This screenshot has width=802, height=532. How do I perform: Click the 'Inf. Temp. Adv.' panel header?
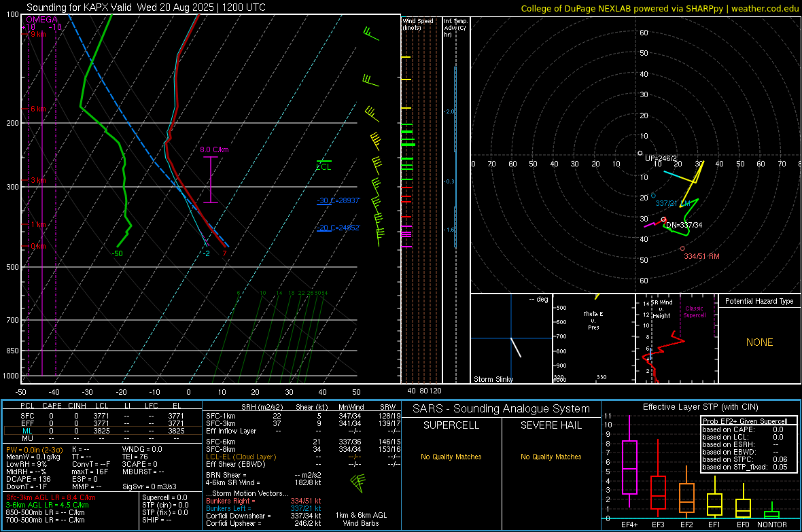tap(456, 28)
